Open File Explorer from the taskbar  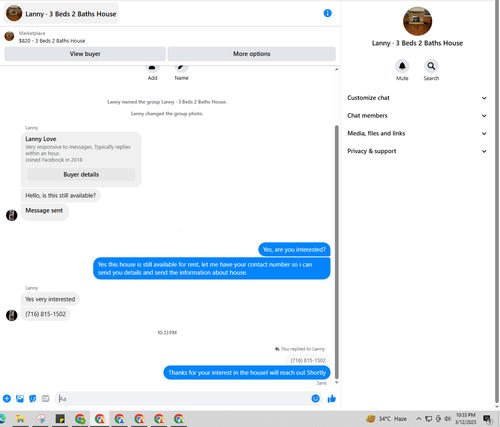[x=20, y=419]
